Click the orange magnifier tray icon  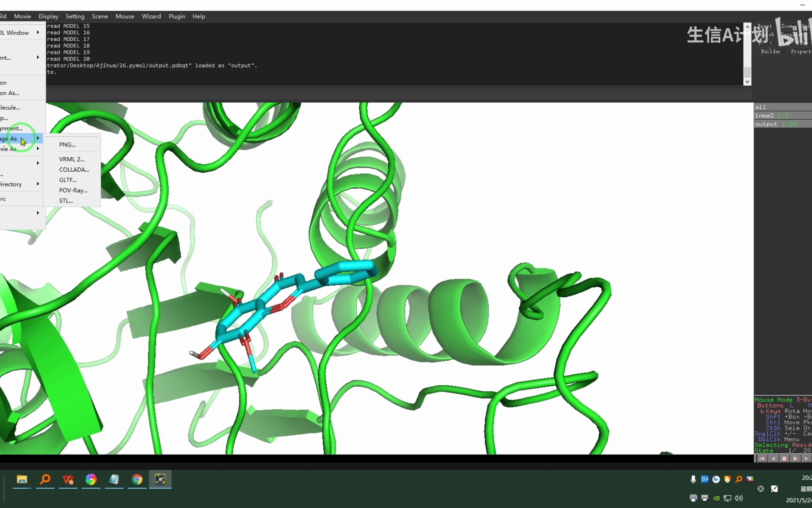(739, 479)
